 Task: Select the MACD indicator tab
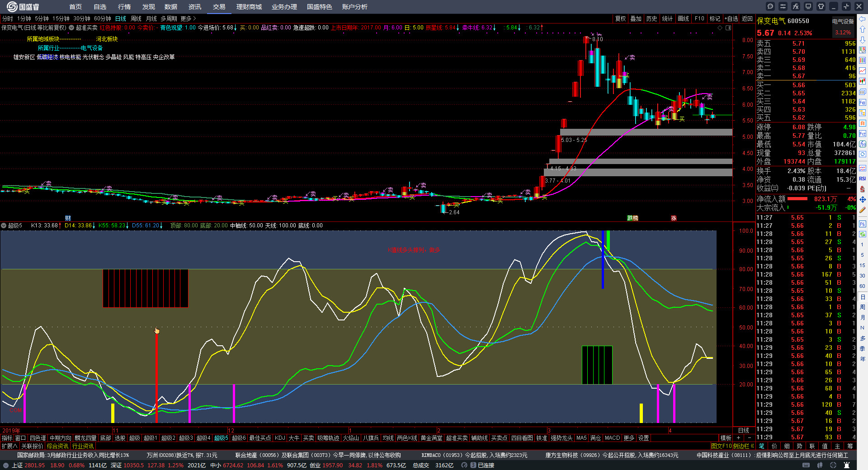pos(612,438)
